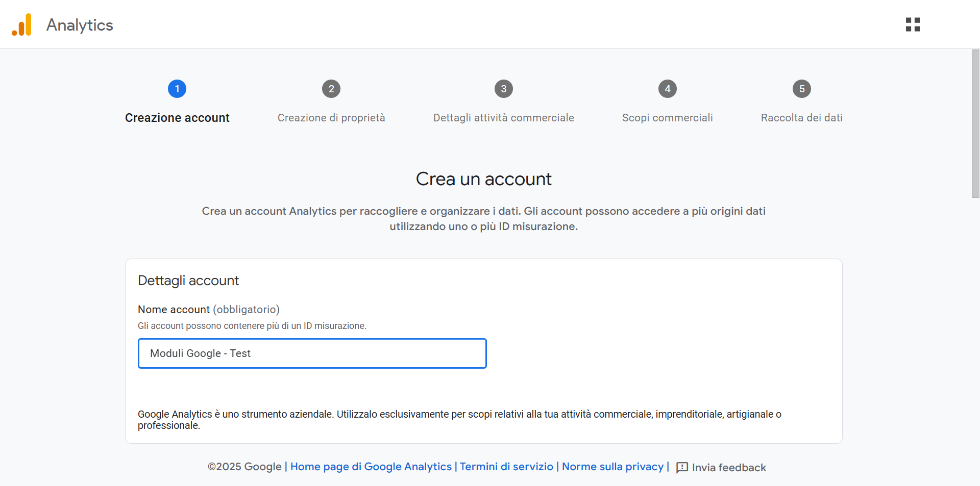Open the Google apps grid menu
The image size is (980, 486).
[913, 24]
